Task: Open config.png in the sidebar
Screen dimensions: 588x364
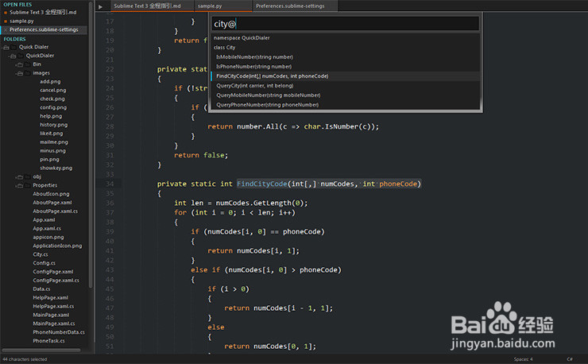Action: [53, 107]
